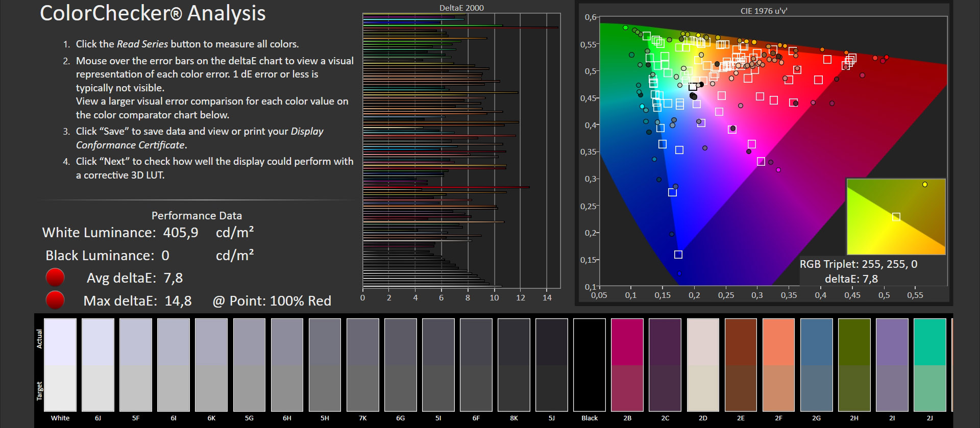980x428 pixels.
Task: Click the CIE 1976 u'v' chart title
Action: (764, 10)
